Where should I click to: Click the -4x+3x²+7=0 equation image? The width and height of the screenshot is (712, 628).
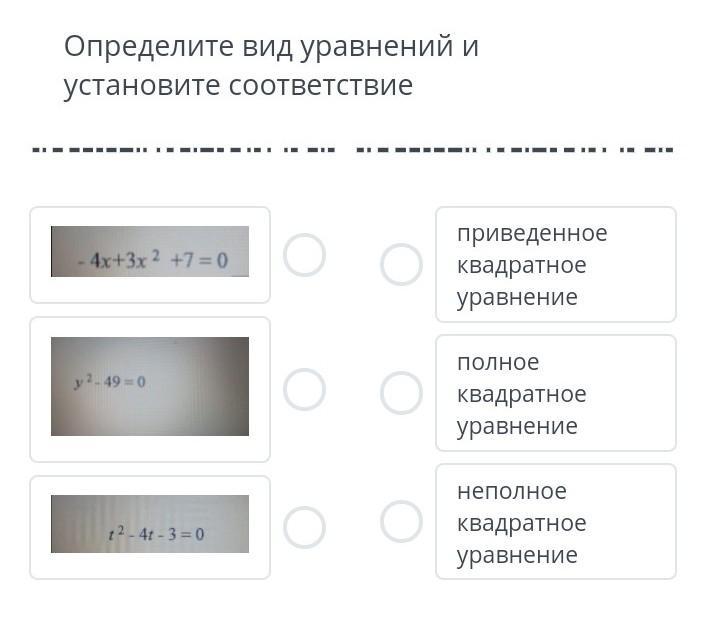point(150,252)
